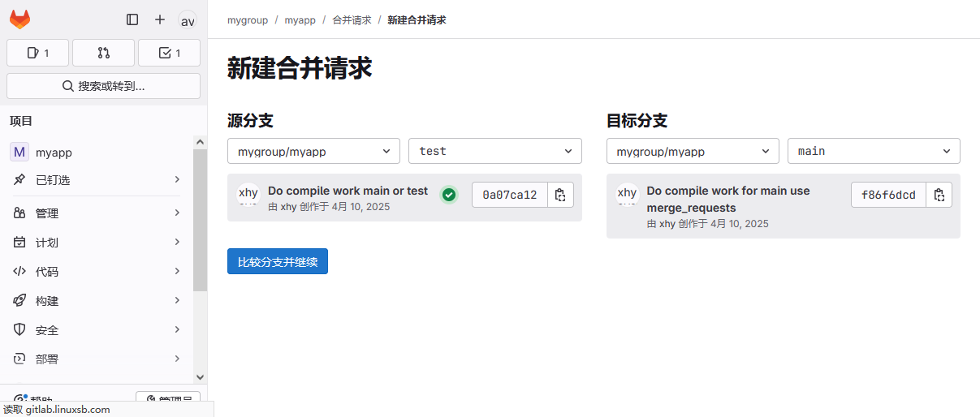The image size is (980, 417).
Task: Expand the 已钉选 pinned section
Action: click(x=97, y=179)
